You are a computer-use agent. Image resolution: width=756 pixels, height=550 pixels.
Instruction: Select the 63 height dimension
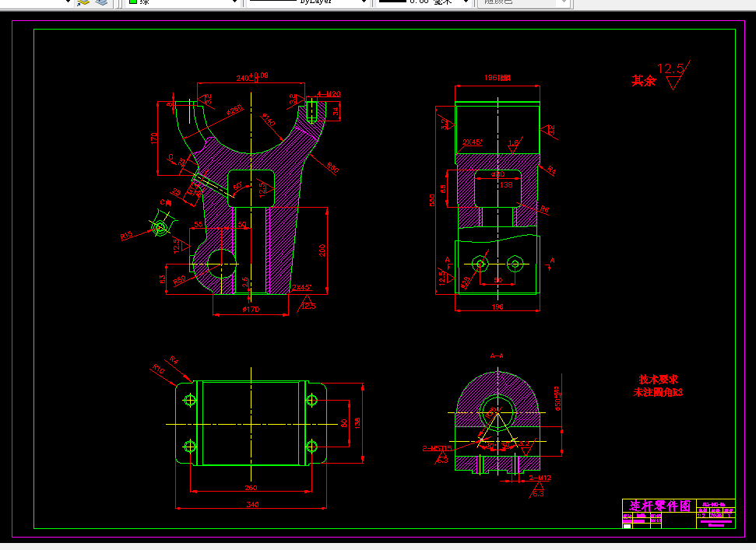(x=163, y=279)
